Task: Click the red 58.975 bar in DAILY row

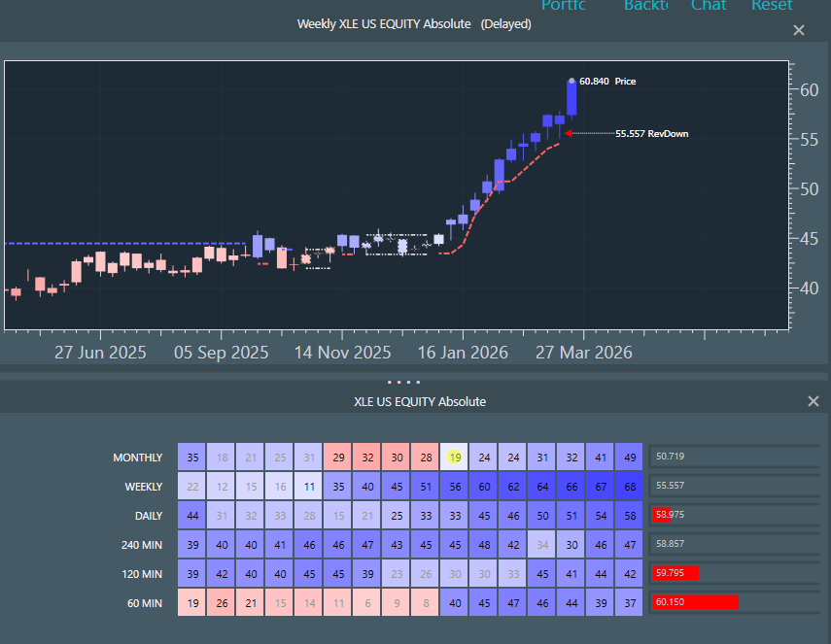Action: coord(662,516)
